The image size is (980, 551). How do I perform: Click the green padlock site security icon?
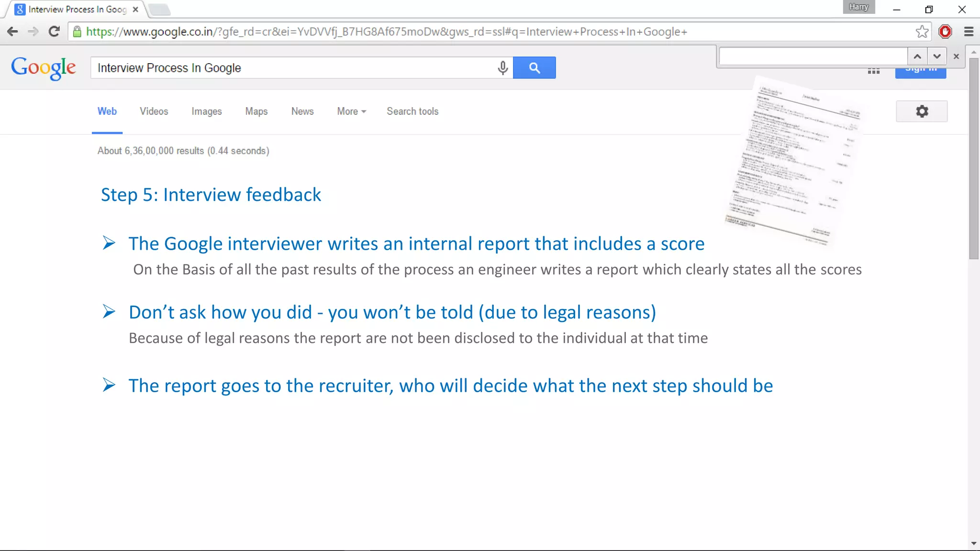tap(77, 32)
